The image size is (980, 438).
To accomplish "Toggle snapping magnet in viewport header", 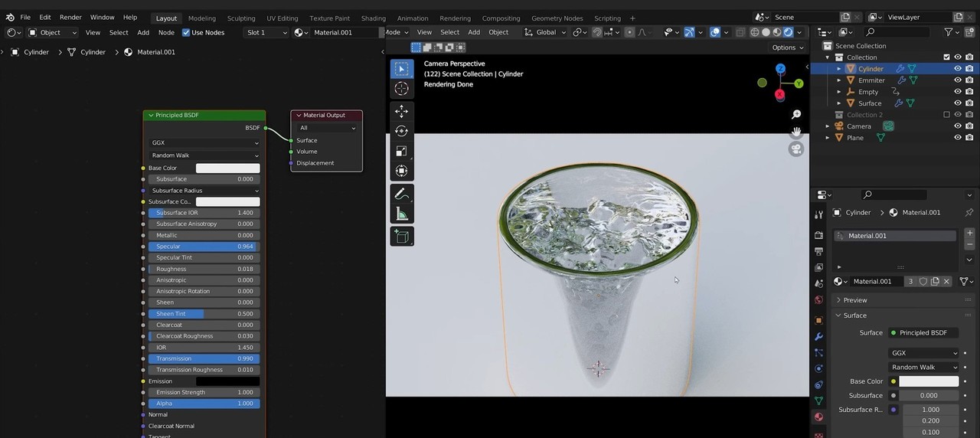I will pos(596,32).
